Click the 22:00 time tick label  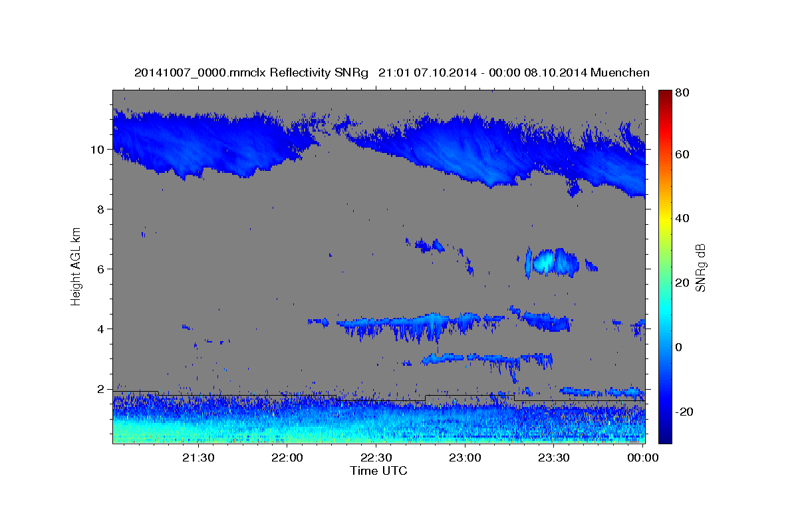pos(287,458)
